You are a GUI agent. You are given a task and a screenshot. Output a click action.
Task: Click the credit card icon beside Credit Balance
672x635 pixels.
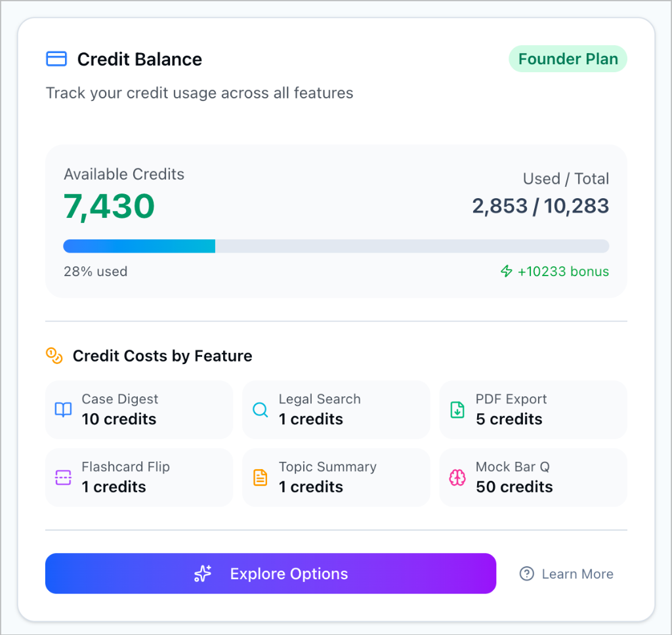pos(56,58)
